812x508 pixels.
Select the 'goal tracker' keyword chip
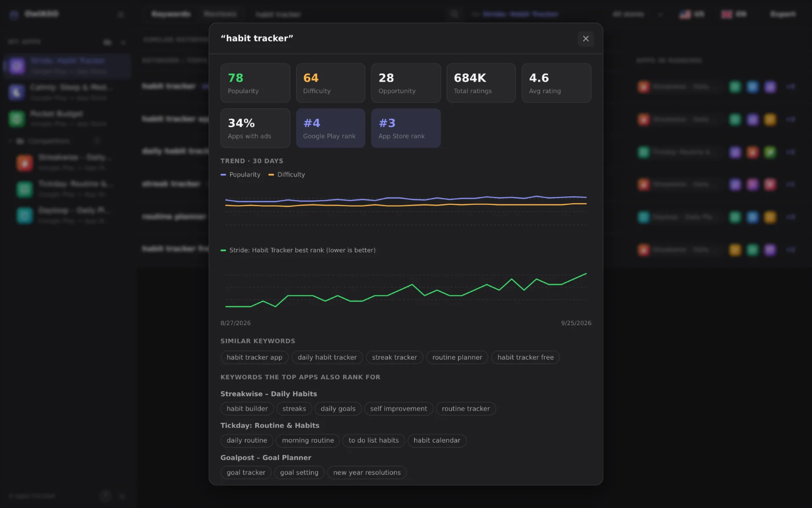pyautogui.click(x=246, y=472)
